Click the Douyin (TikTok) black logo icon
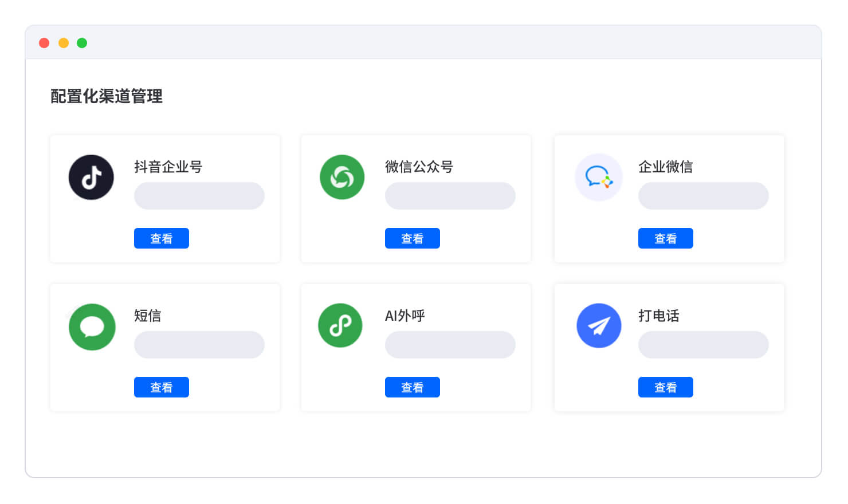This screenshot has width=848, height=504. click(x=91, y=178)
